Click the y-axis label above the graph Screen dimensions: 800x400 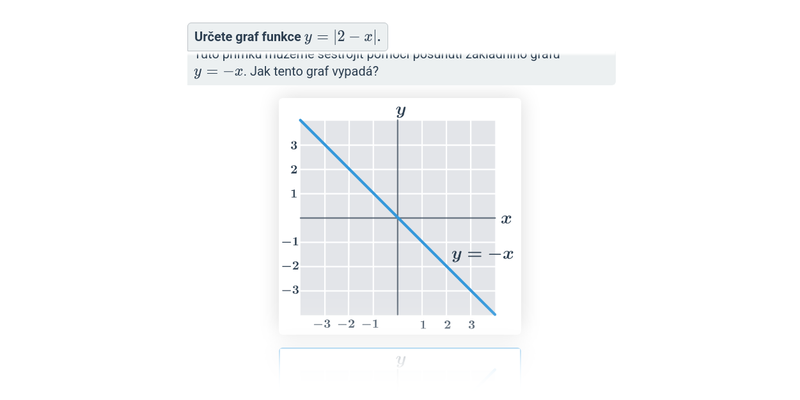tap(400, 110)
